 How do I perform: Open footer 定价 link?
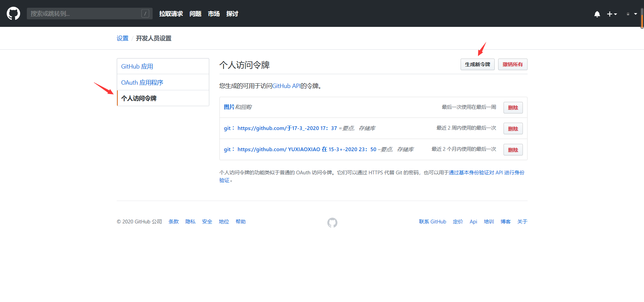click(x=458, y=222)
